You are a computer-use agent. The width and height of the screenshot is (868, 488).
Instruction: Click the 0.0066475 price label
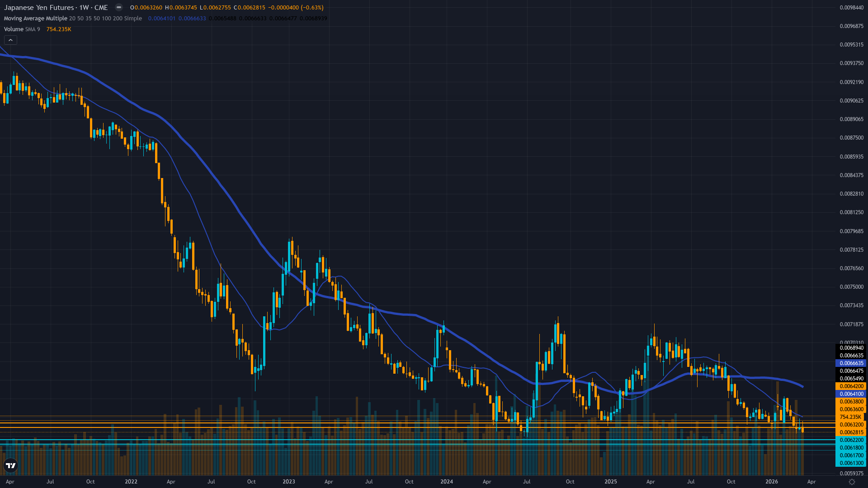(851, 371)
